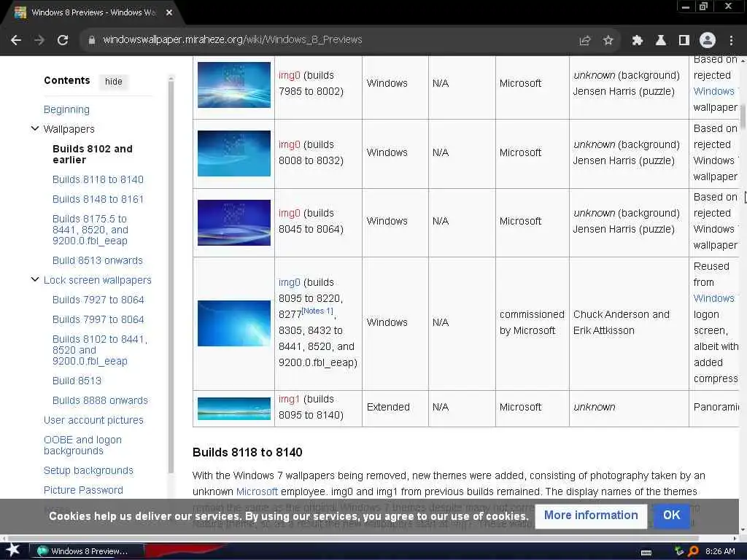The height and width of the screenshot is (560, 747).
Task: Open img0 link for builds 8045 to 8064
Action: [289, 213]
